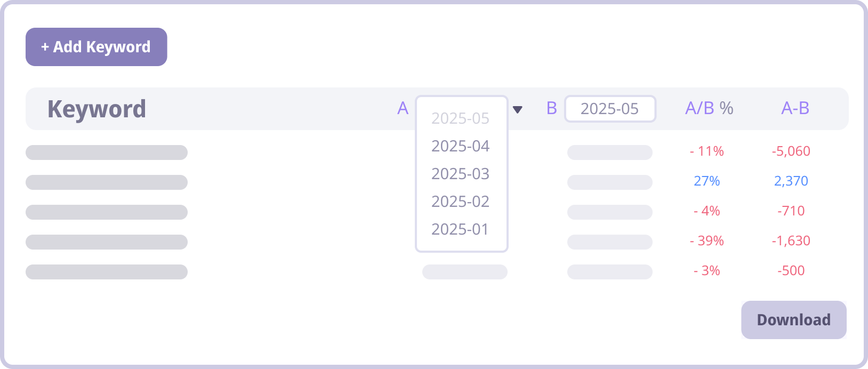868x369 pixels.
Task: Click the A/B % column header
Action: [x=709, y=108]
